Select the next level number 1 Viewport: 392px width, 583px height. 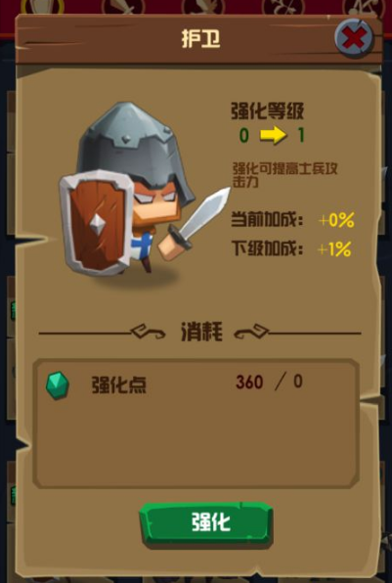301,136
